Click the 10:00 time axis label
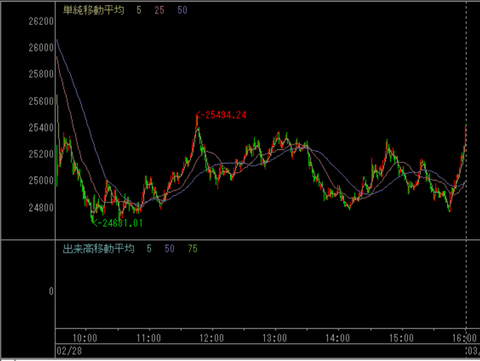 click(85, 338)
